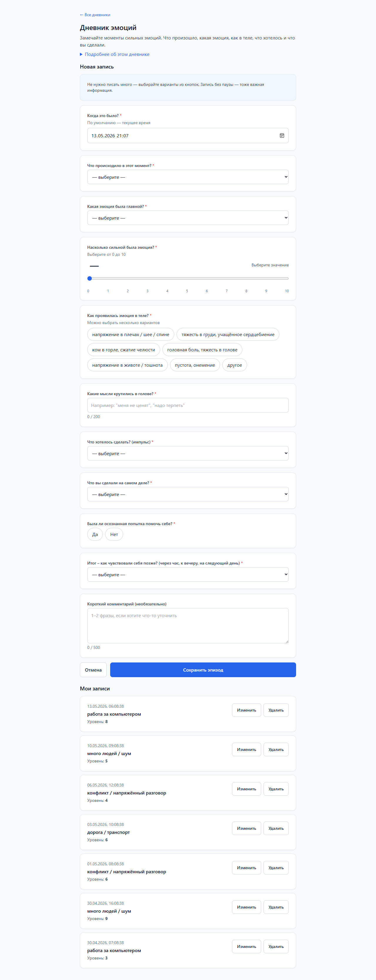
Task: Edit the 'работа за компьютером' entry from 13.05.2026
Action: pyautogui.click(x=246, y=710)
